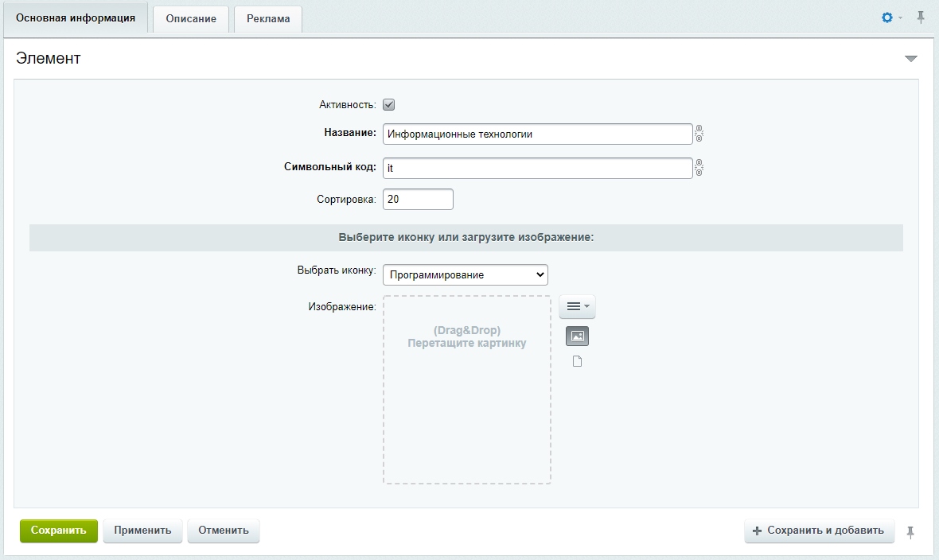
Task: Click Сохранить и добавить button
Action: (819, 531)
